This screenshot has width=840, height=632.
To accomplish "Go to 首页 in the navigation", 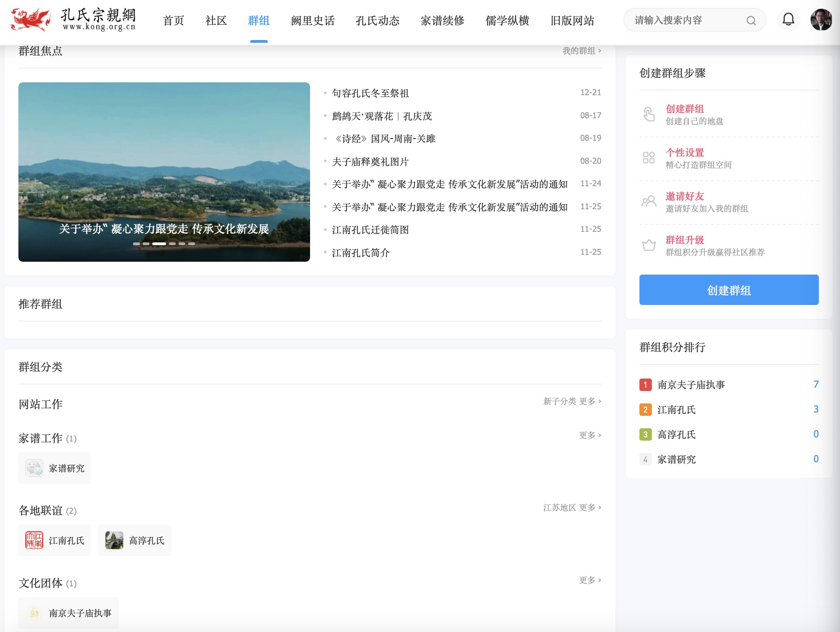I will [173, 21].
